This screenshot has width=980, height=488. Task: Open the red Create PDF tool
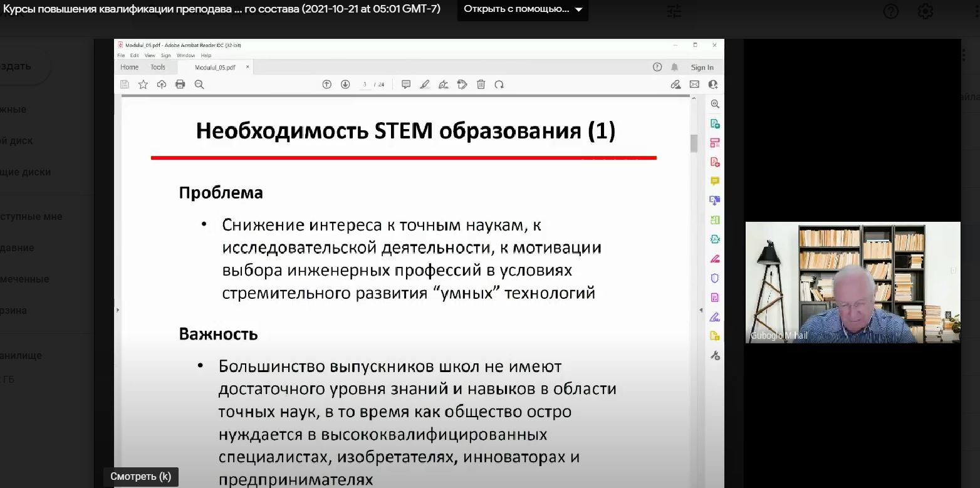click(x=715, y=162)
